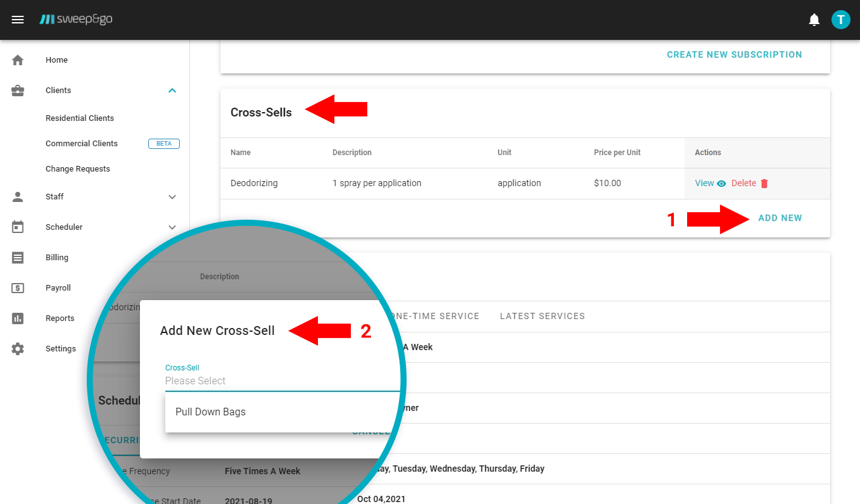Expand the Staff section chevron
The image size is (860, 504).
point(172,197)
